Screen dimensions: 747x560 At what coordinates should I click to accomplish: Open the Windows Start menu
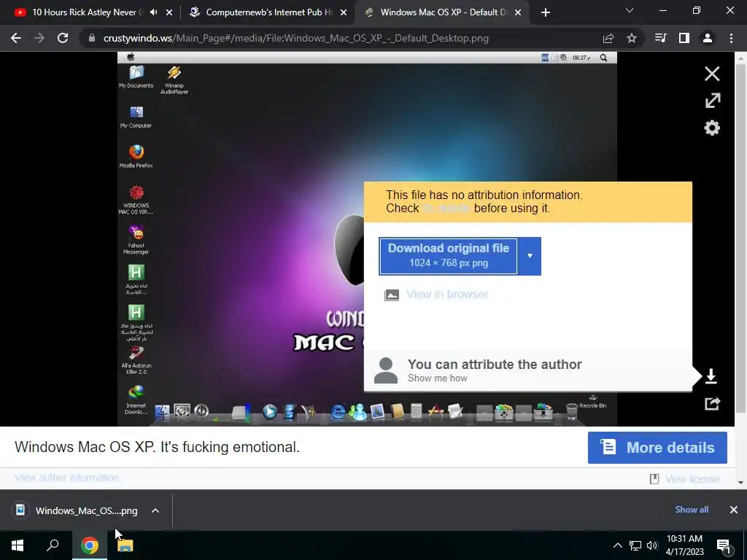point(18,545)
